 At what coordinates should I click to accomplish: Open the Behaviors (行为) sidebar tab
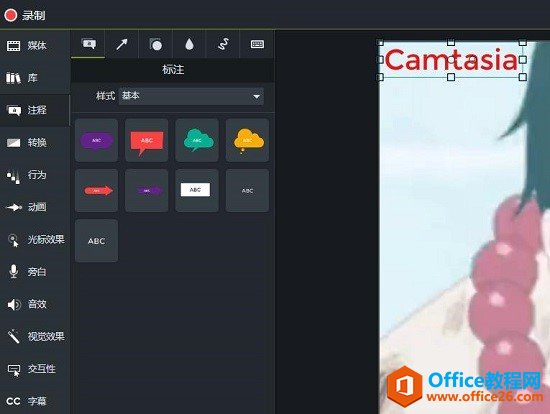click(35, 175)
